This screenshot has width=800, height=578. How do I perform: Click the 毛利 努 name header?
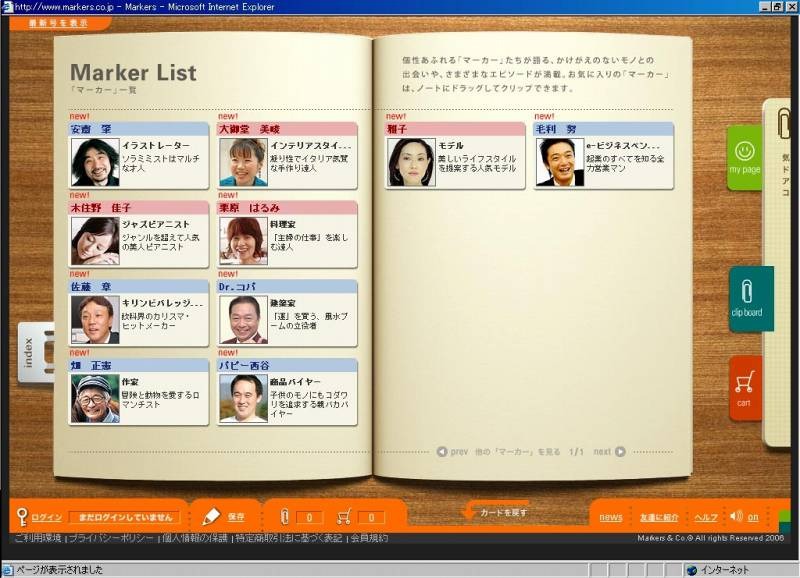tap(603, 129)
